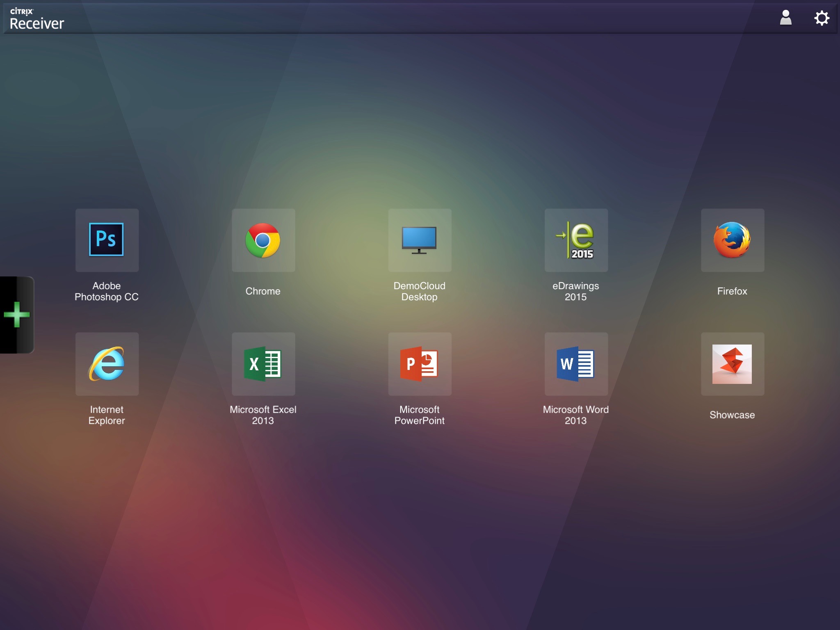This screenshot has width=840, height=630.
Task: Open the Showcase app icon
Action: click(732, 364)
